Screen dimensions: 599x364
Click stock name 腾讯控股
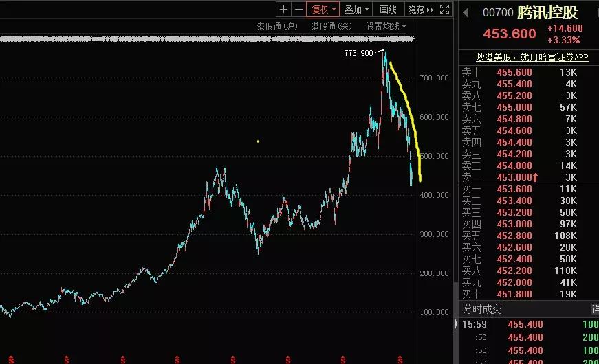point(547,12)
